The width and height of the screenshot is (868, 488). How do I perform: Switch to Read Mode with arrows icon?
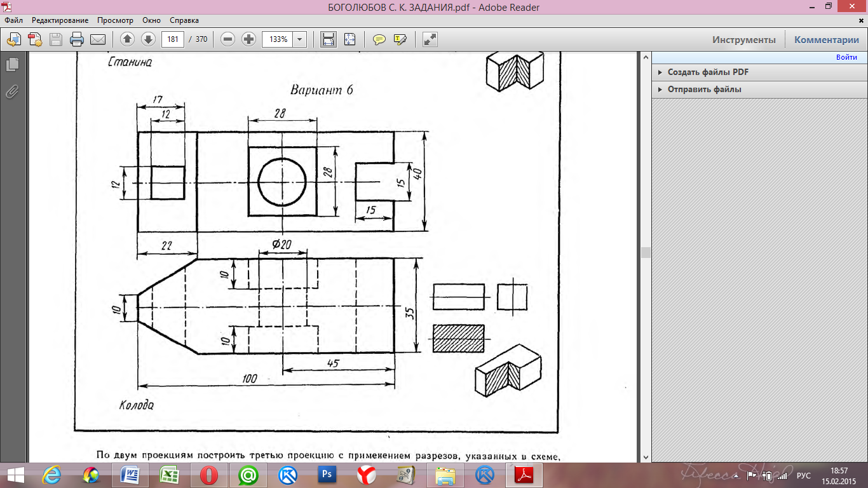click(430, 39)
